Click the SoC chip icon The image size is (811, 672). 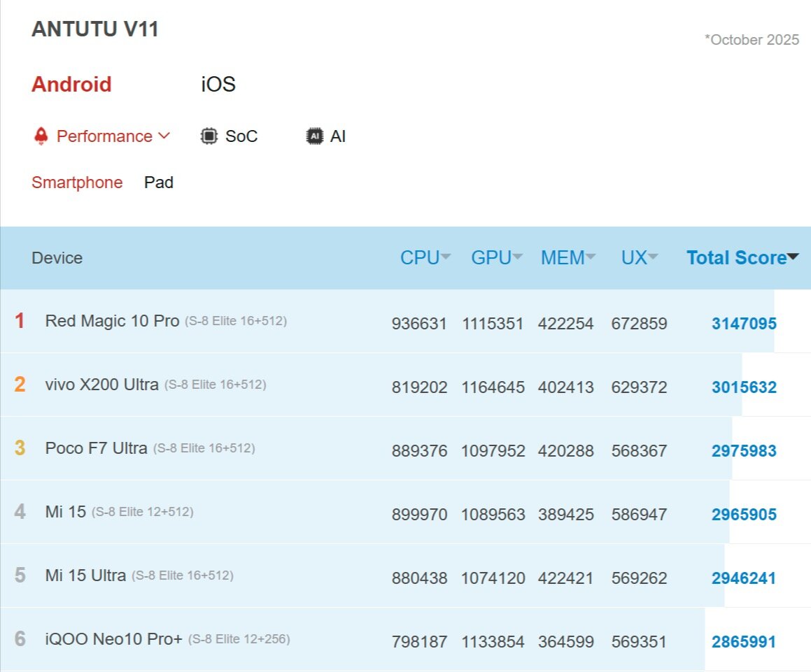[x=209, y=136]
